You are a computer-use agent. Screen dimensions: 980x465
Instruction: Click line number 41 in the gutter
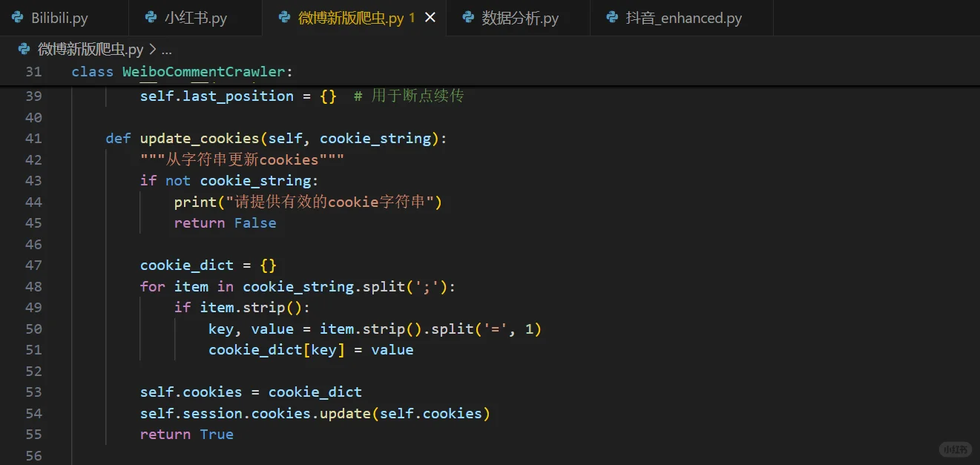click(33, 138)
